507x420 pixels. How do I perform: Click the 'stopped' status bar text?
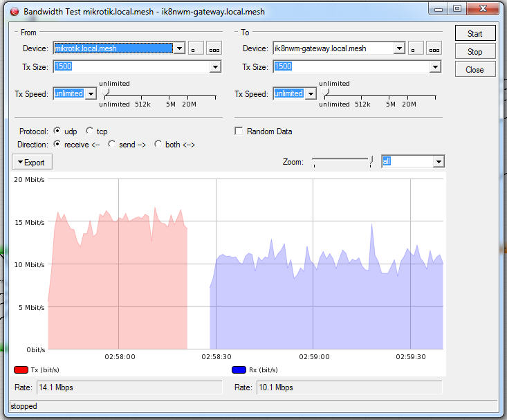tap(24, 406)
